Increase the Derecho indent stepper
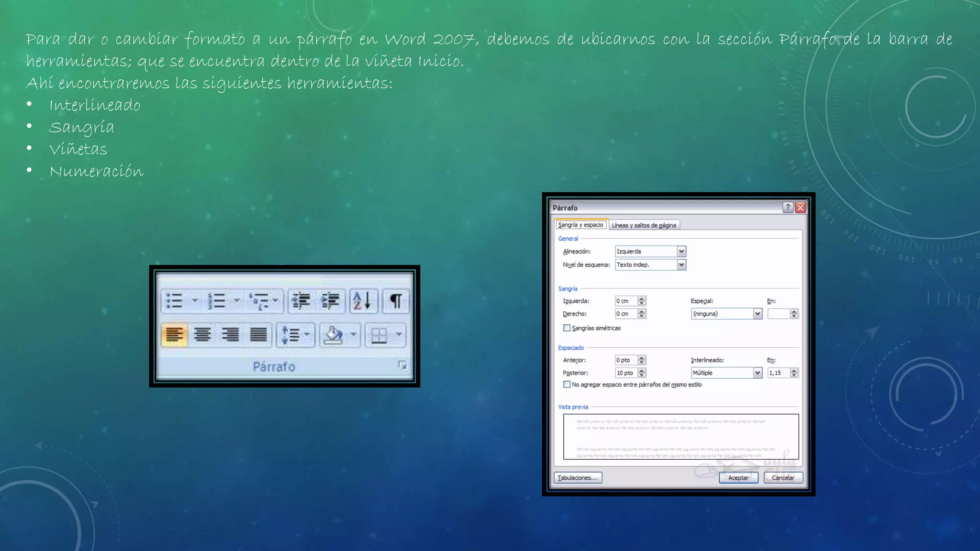 (x=642, y=311)
